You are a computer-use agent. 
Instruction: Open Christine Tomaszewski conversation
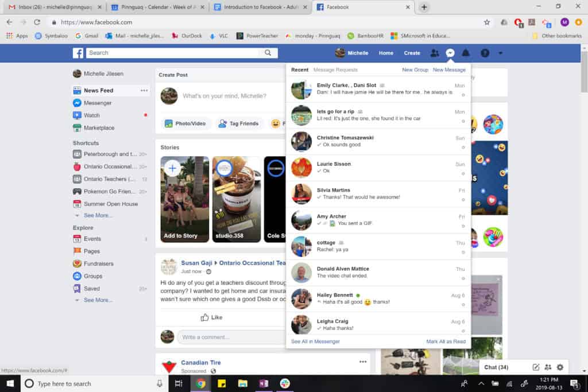click(378, 142)
